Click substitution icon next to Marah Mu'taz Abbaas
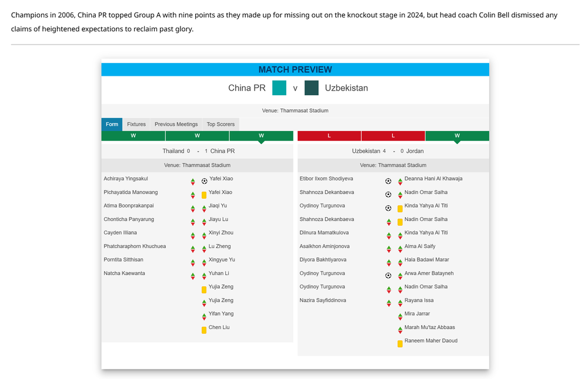The width and height of the screenshot is (588, 379). 400,330
